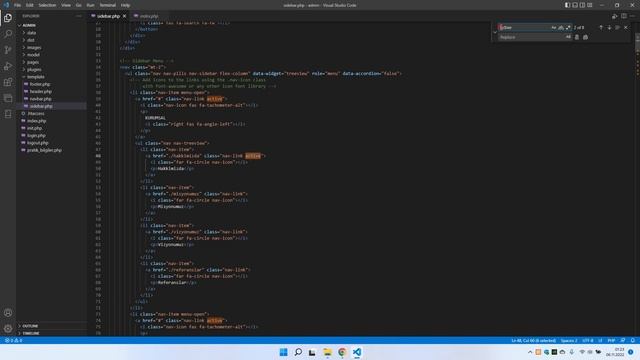Close the sidebar.php tab
This screenshot has width=640, height=360.
tap(124, 16)
